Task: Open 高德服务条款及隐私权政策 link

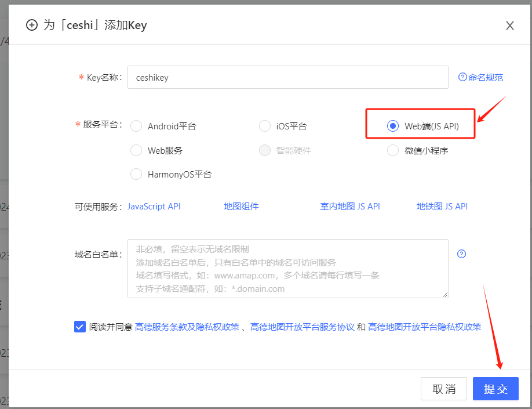Action: (187, 327)
